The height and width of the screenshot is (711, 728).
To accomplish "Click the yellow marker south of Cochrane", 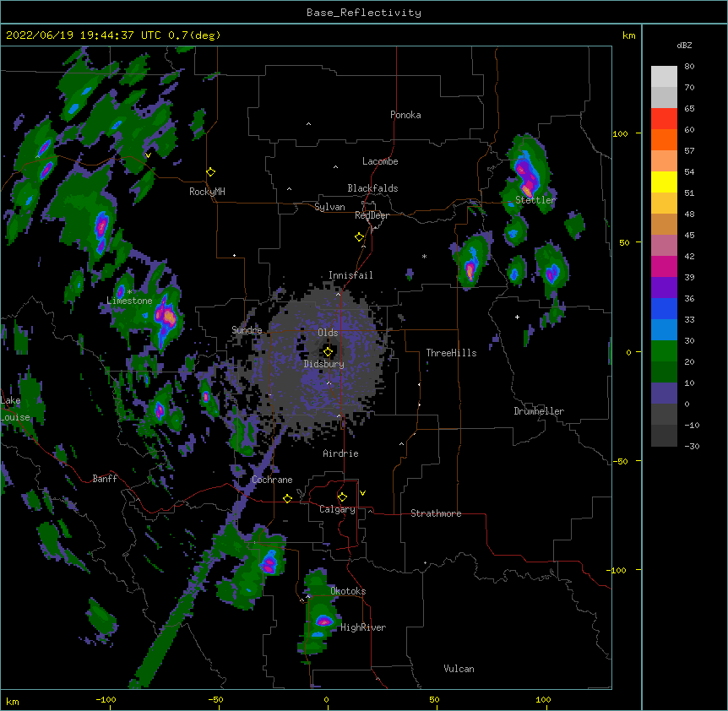I will [287, 498].
